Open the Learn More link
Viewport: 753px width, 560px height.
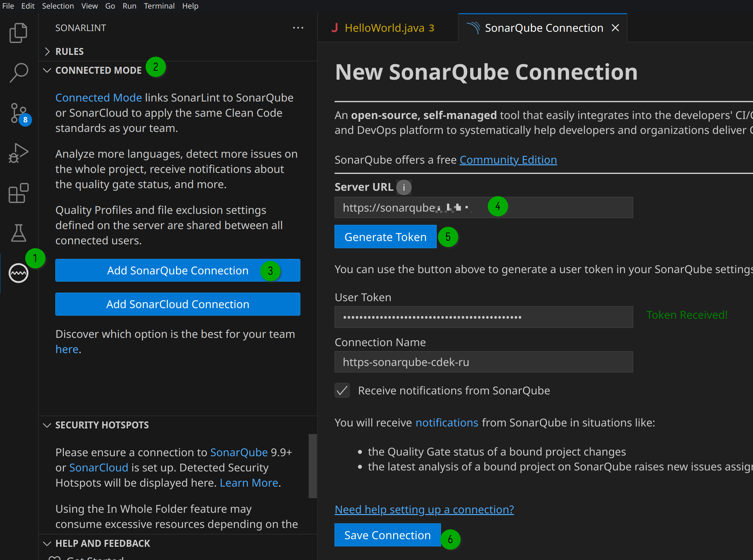click(249, 483)
